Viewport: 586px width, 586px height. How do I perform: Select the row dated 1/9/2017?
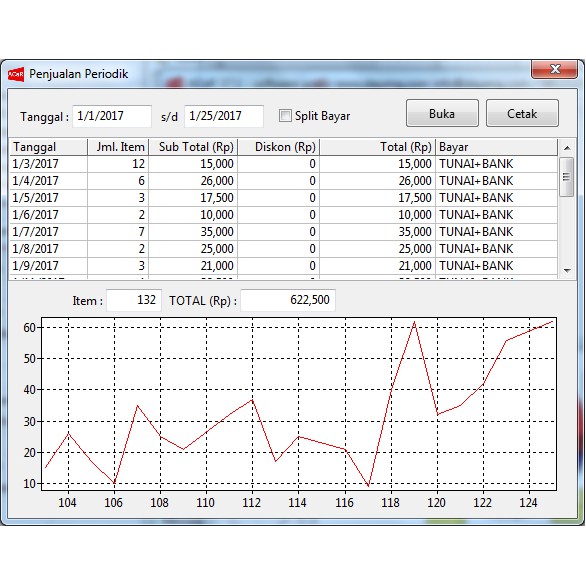284,266
